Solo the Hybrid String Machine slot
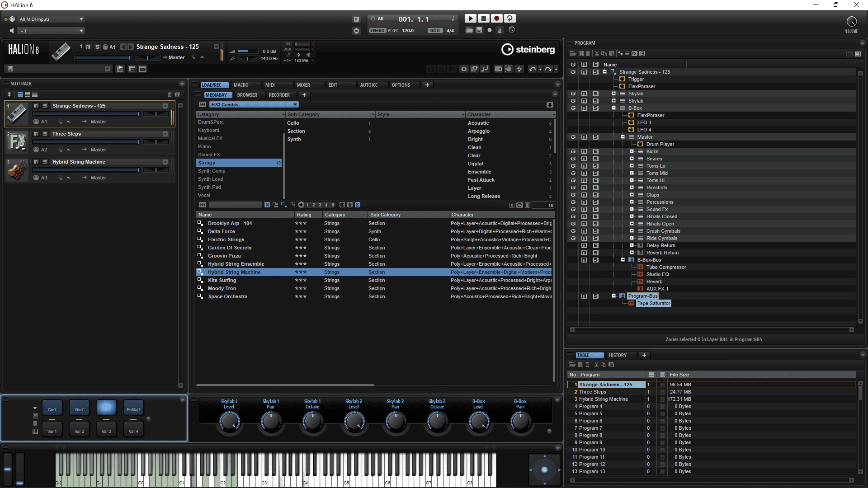 coord(45,162)
